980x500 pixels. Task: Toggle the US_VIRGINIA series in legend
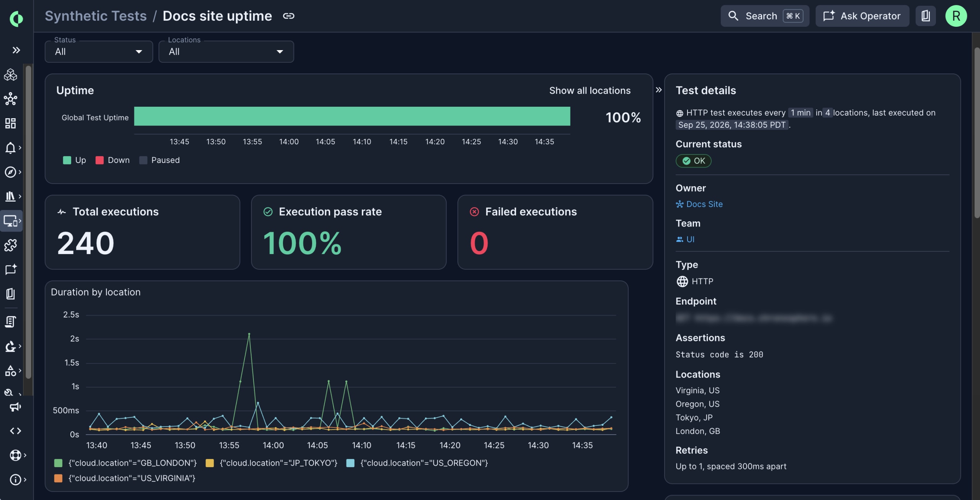pyautogui.click(x=125, y=478)
